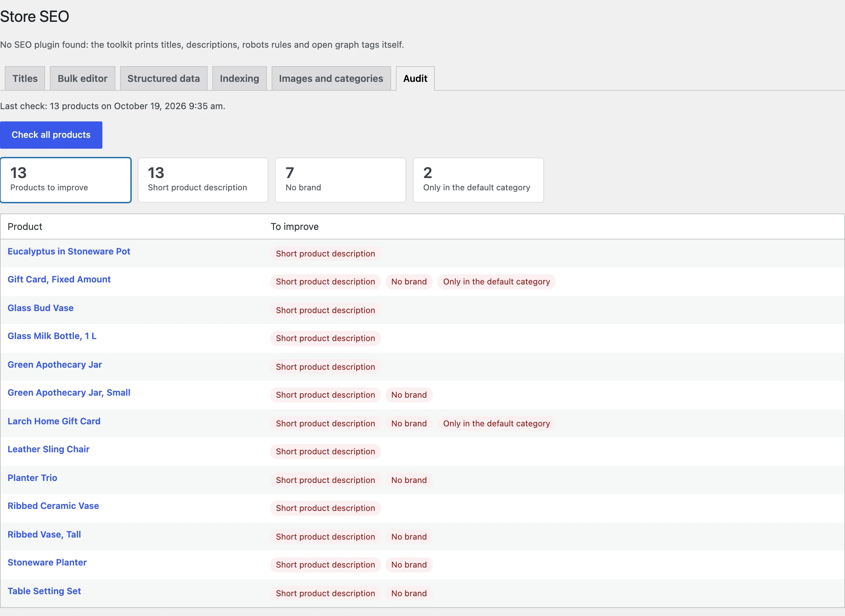Open the Glass Bud Vase product
Image resolution: width=845 pixels, height=616 pixels.
(41, 308)
